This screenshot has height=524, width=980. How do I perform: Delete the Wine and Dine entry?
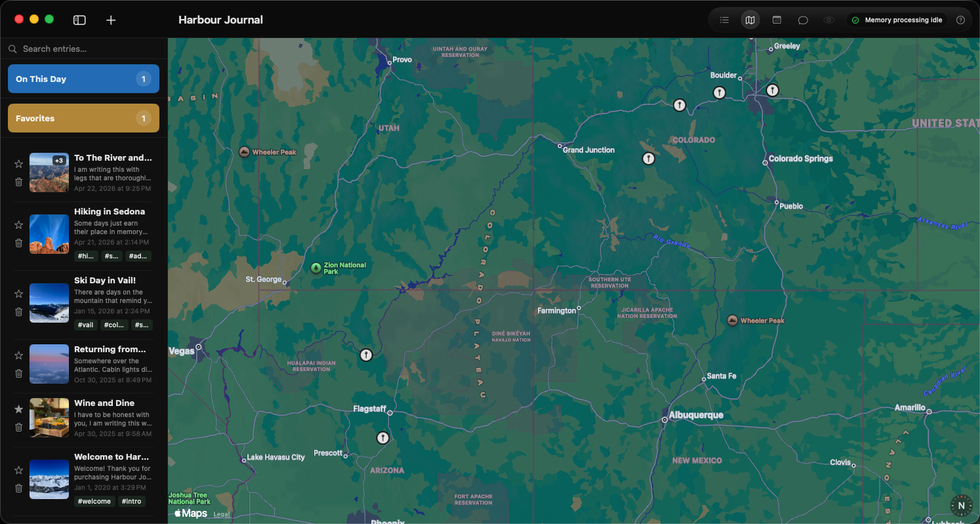18,427
